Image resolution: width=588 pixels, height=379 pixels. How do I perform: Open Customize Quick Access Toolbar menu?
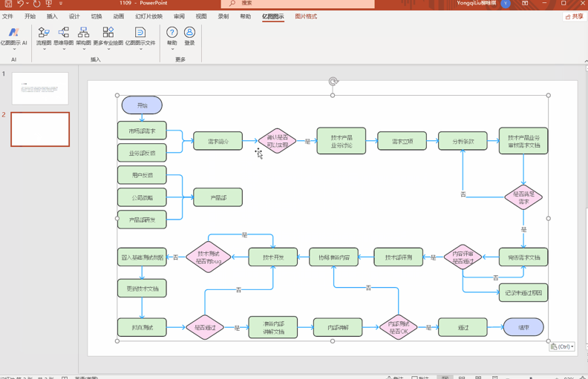(x=61, y=4)
